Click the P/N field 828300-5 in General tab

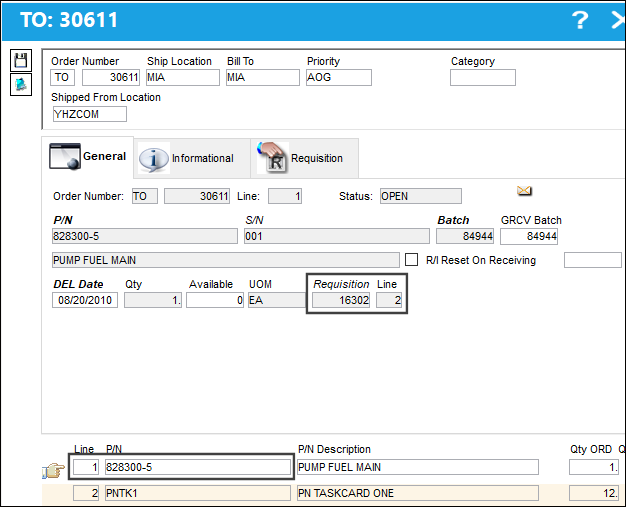[x=145, y=236]
